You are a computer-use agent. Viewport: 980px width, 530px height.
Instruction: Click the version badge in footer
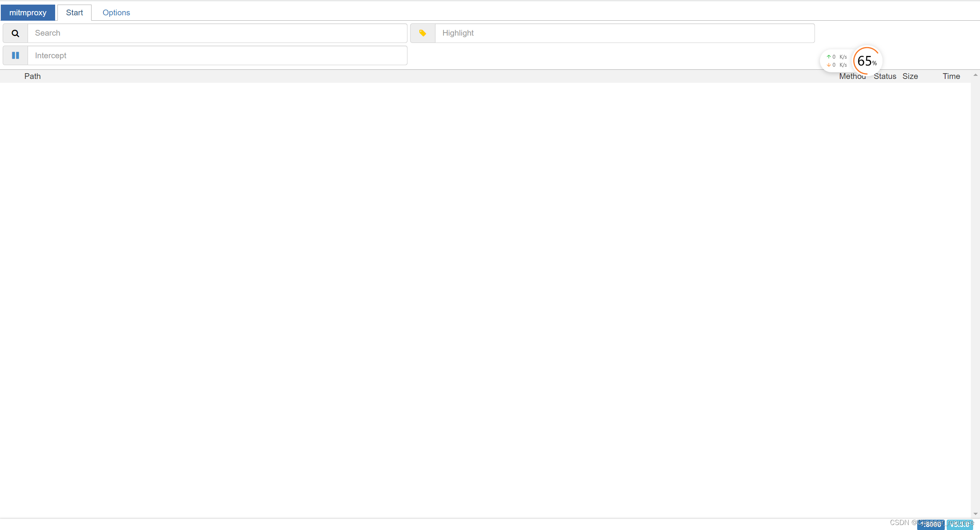(x=960, y=525)
